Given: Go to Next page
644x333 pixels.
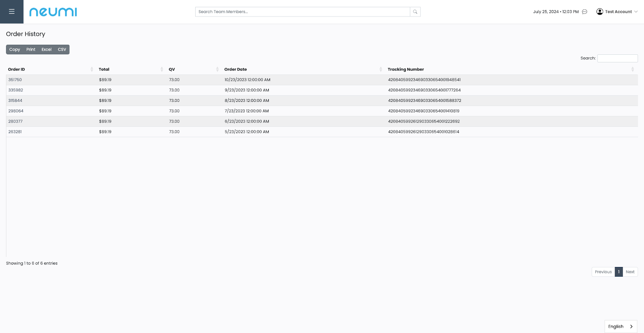Looking at the screenshot, I should click(630, 272).
